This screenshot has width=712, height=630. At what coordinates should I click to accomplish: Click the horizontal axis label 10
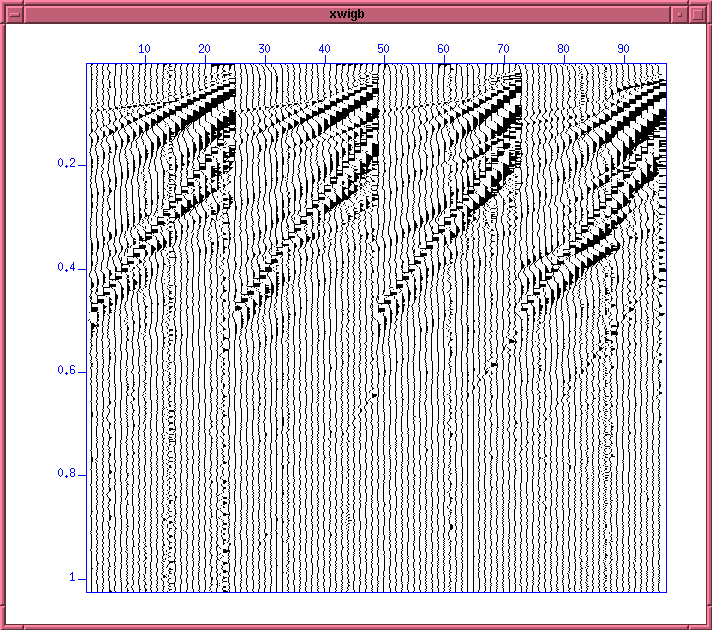(144, 48)
